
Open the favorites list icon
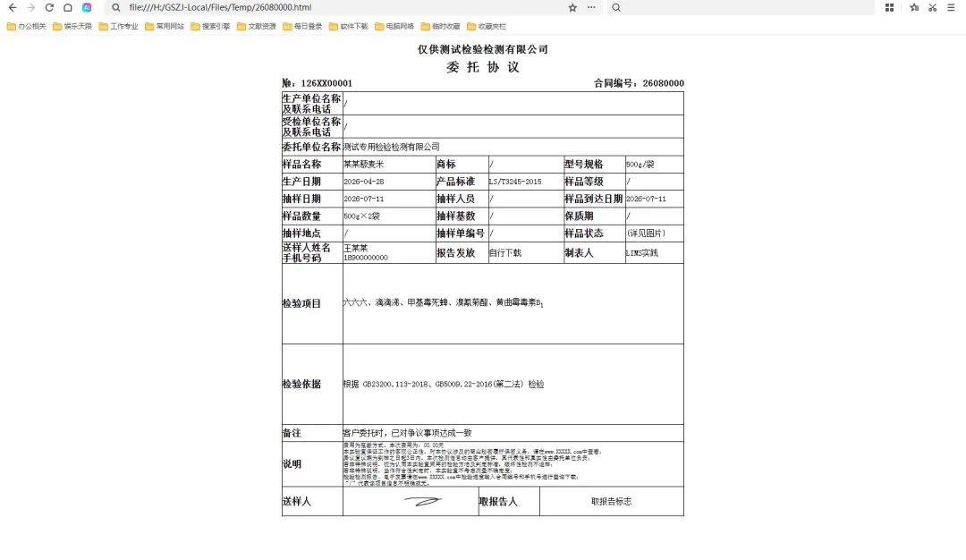914,7
